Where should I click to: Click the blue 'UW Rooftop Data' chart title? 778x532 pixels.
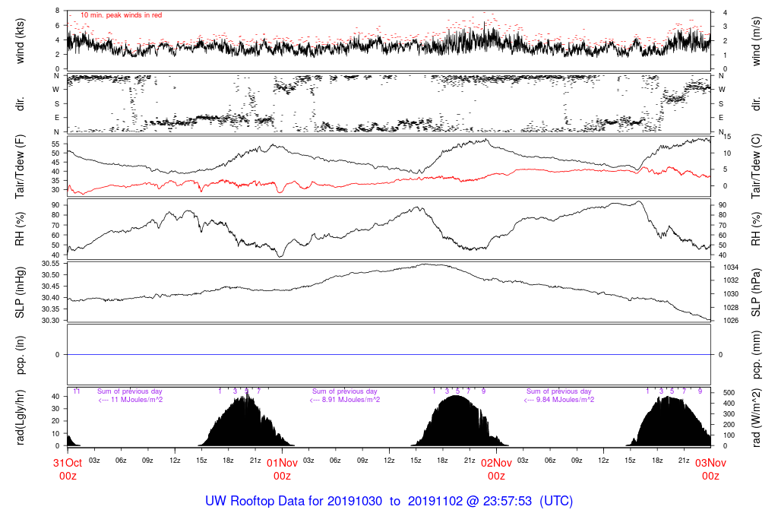click(389, 502)
